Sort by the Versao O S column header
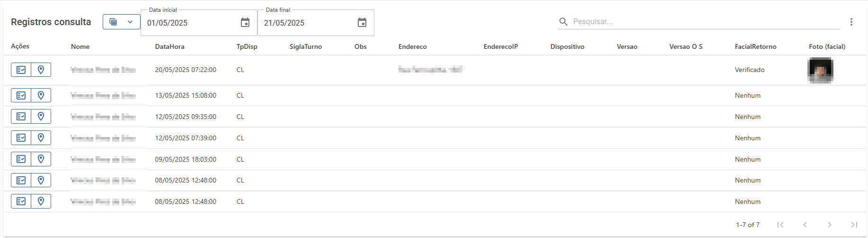 pyautogui.click(x=686, y=46)
